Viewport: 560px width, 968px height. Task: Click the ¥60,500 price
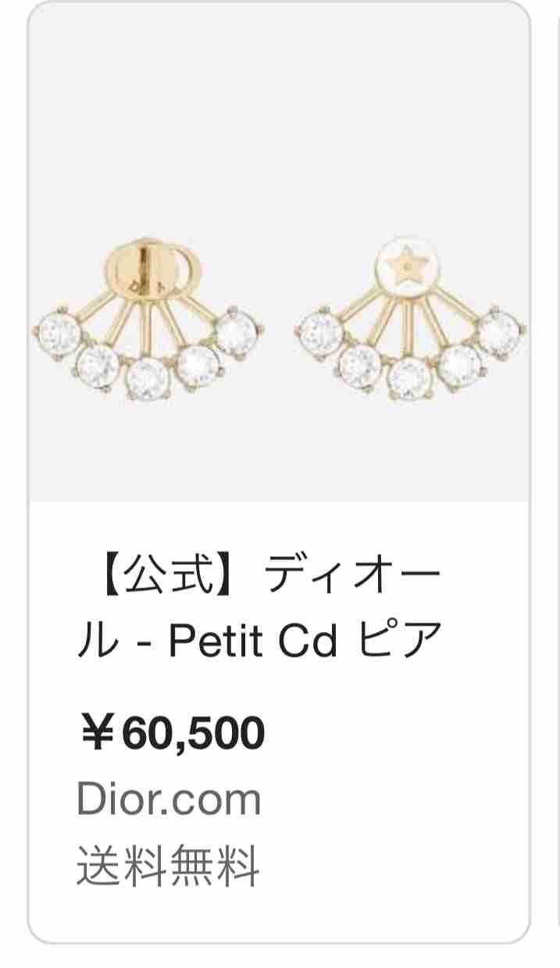pyautogui.click(x=171, y=734)
